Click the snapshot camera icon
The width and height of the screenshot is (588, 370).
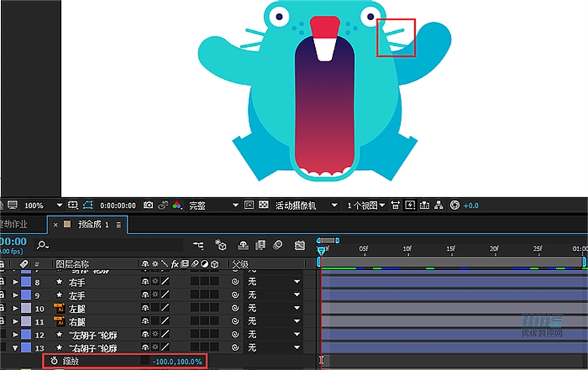[x=148, y=205]
